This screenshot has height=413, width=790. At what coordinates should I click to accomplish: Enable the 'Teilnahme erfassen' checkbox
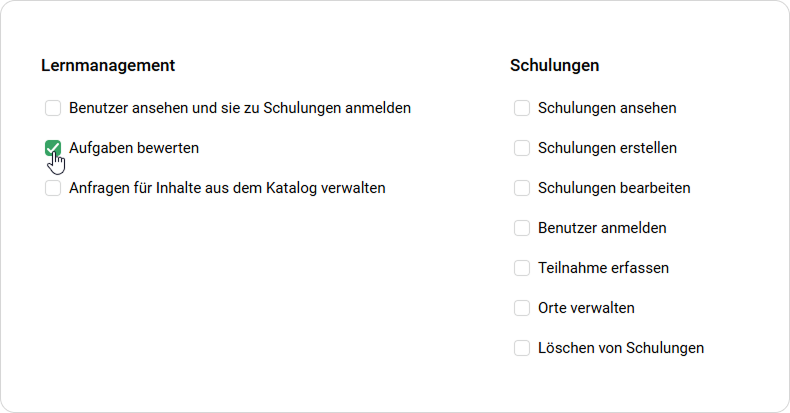pyautogui.click(x=522, y=268)
